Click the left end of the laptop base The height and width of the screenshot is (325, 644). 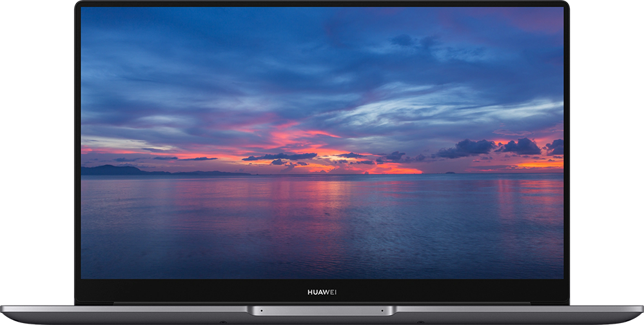tap(10, 312)
